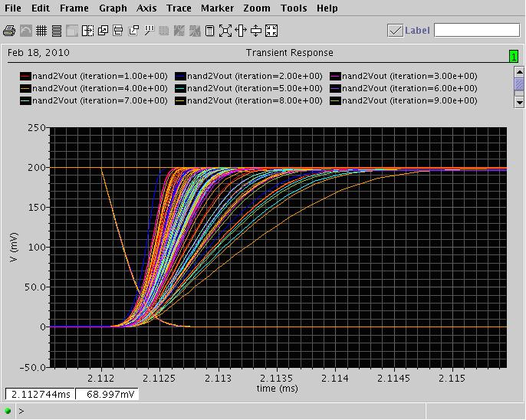Image resolution: width=526 pixels, height=420 pixels.
Task: Enable the Label checkbox
Action: point(395,31)
